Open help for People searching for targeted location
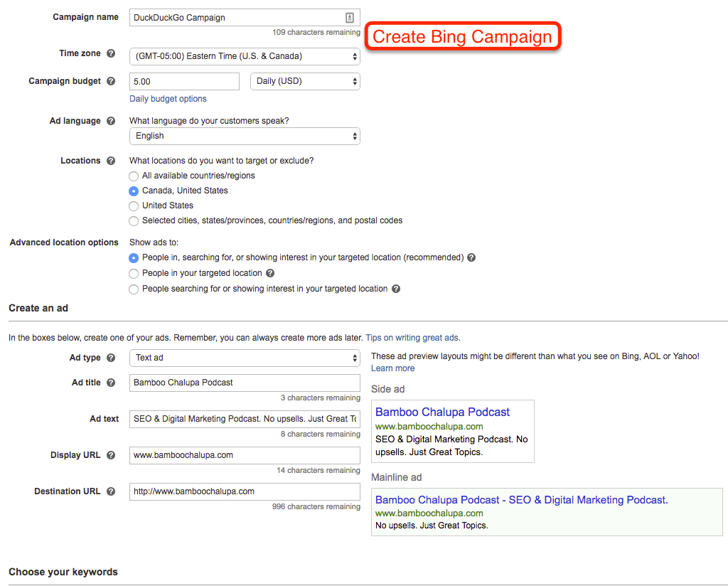The width and height of the screenshot is (728, 586). [x=395, y=289]
